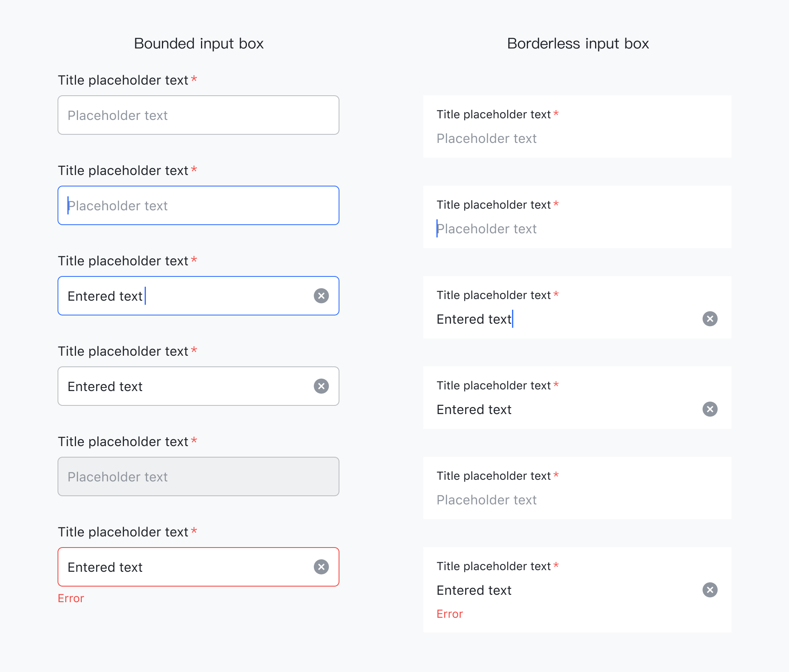Screen dimensions: 789x672
Task: Clear the focused bounded input's entered text
Action: click(x=321, y=296)
